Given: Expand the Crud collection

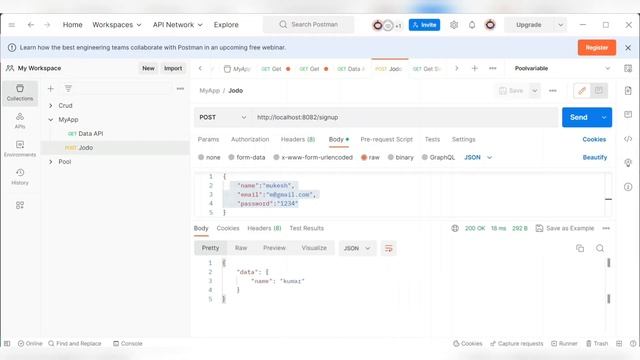Looking at the screenshot, I should pyautogui.click(x=51, y=106).
